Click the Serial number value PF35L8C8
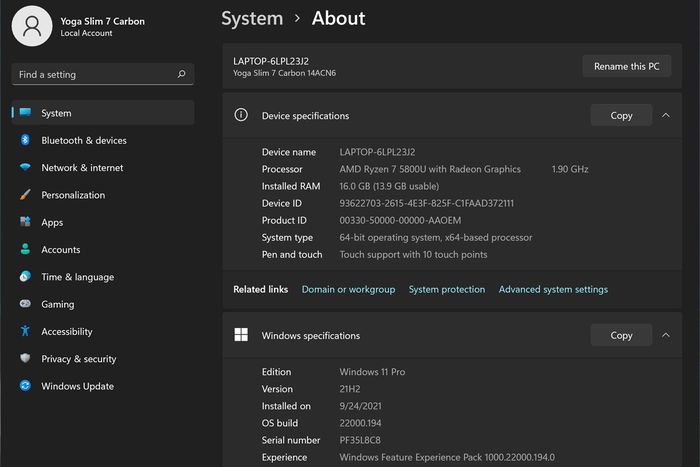This screenshot has width=700, height=467. point(360,440)
